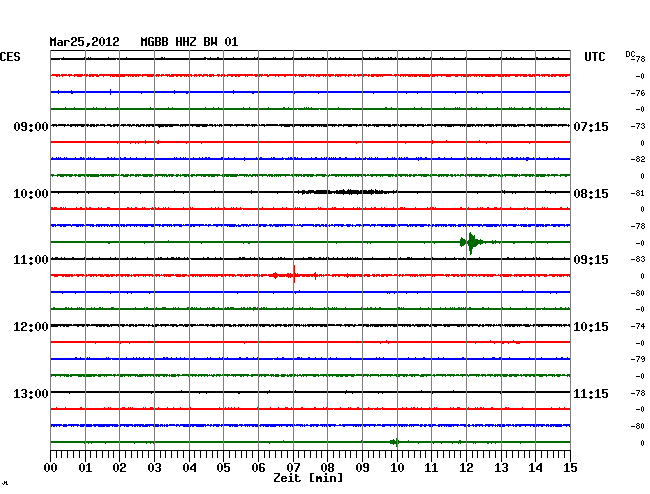Click the Zeit [min] axis title
The image size is (650, 494).
(308, 478)
